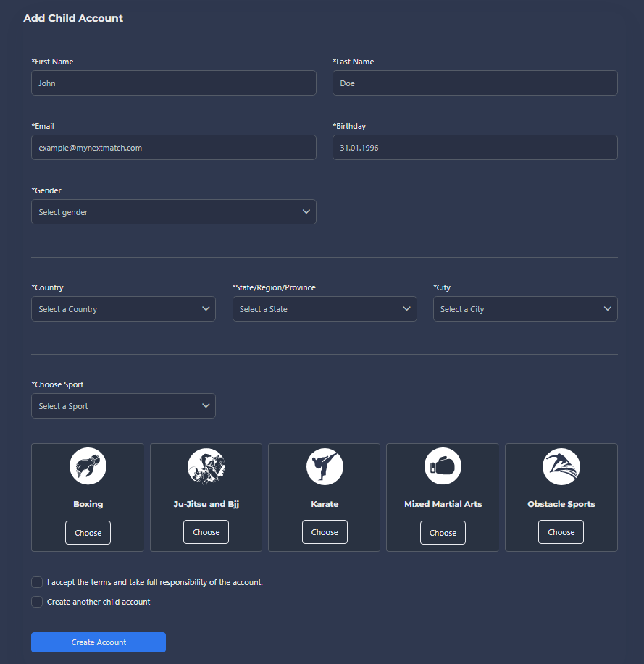Viewport: 644px width, 664px height.
Task: Expand the Select a State dropdown
Action: coord(325,308)
